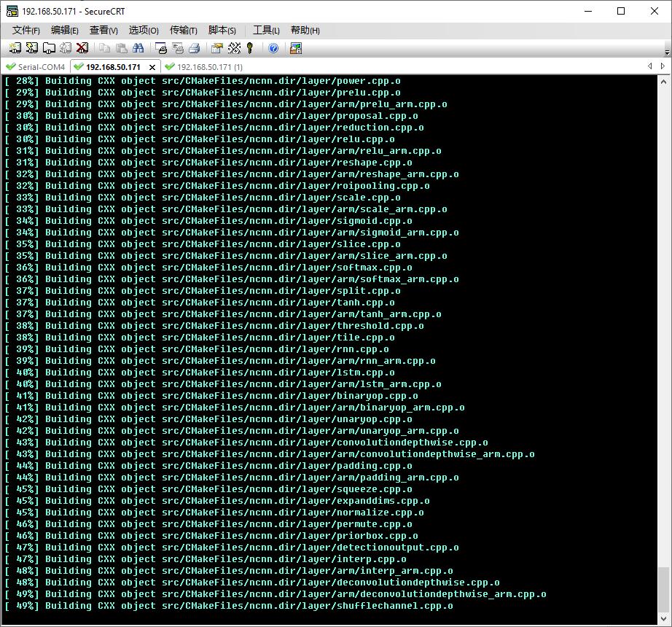Open Session Options toolbar icon
Viewport: 672px width, 627px height.
[x=216, y=48]
